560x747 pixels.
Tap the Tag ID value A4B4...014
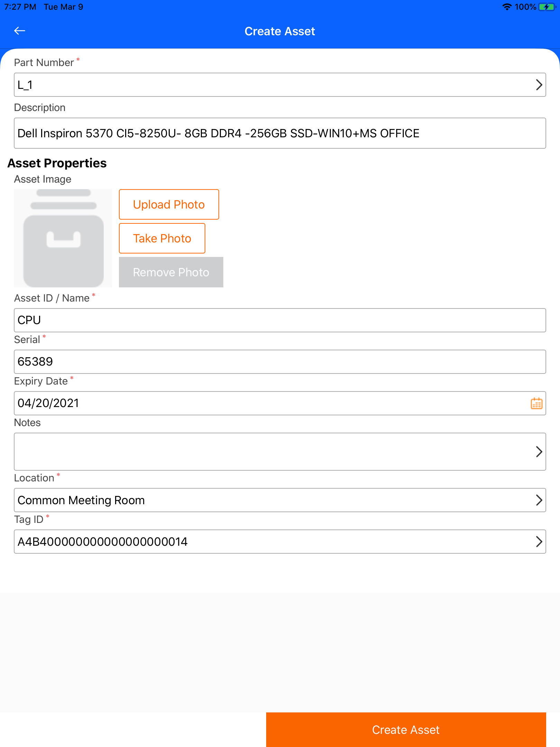click(x=103, y=542)
